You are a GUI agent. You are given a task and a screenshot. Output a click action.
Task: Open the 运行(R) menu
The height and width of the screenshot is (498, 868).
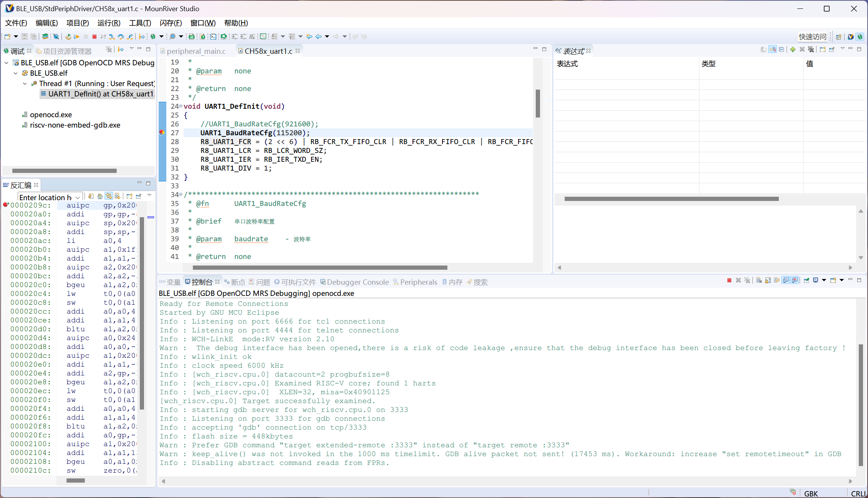pyautogui.click(x=109, y=23)
